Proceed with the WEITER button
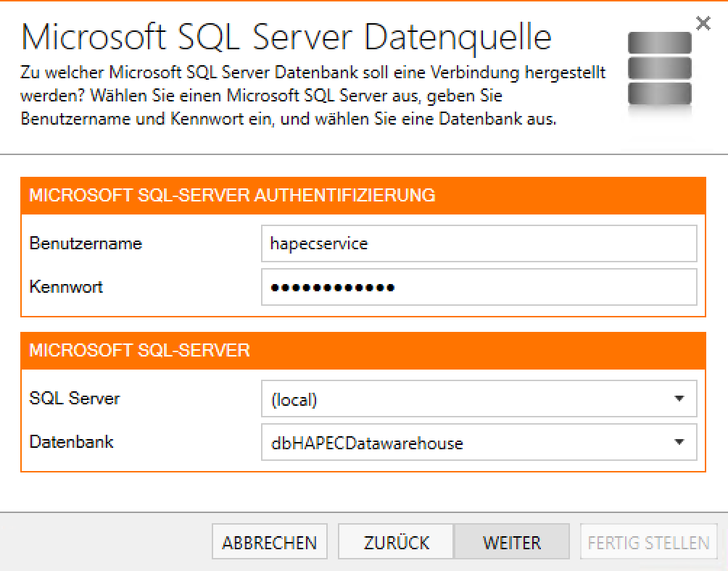Image resolution: width=728 pixels, height=571 pixels. 511,543
